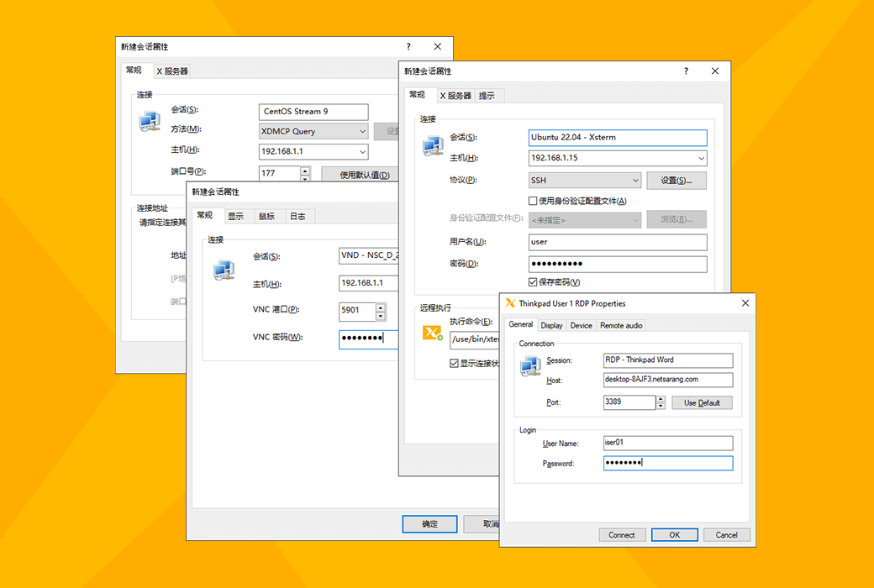Uncheck the 保存密码 checkbox
874x588 pixels.
tap(533, 282)
